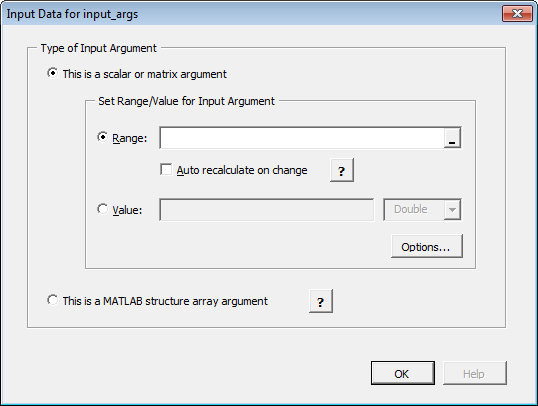Click the Input Data for input_args title bar

click(252, 14)
